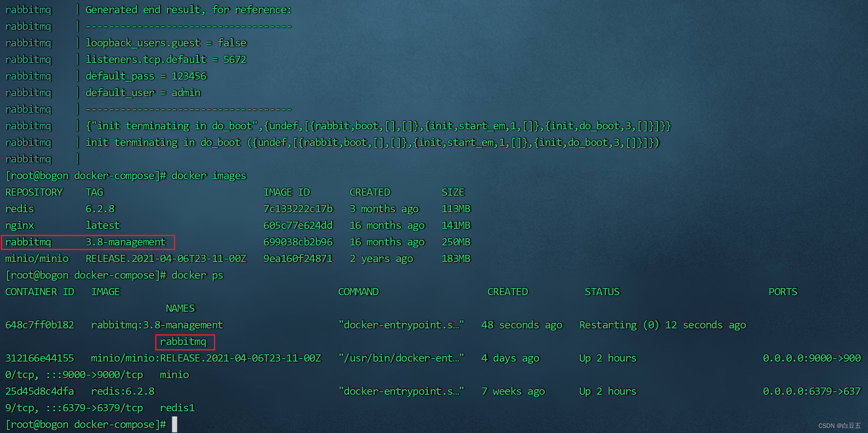The image size is (868, 433).
Task: Click image ID 9ea160f24871
Action: (x=298, y=259)
